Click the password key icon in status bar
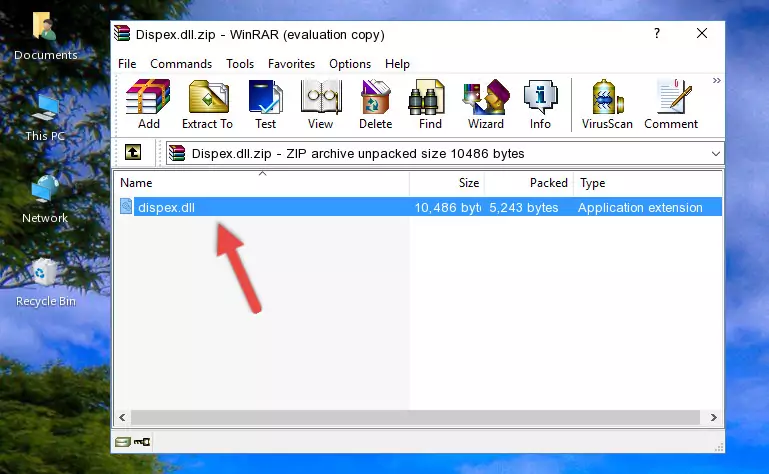Screen dimensions: 769x474 tap(142, 442)
